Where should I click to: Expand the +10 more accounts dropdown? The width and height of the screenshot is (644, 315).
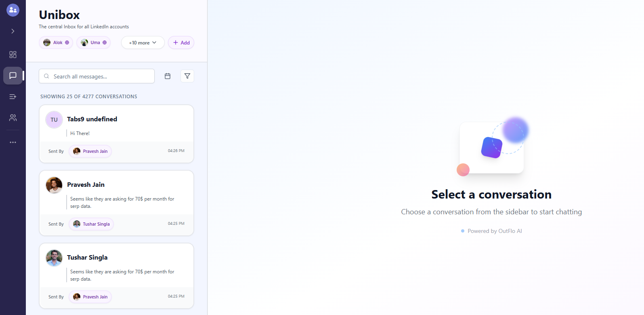143,42
